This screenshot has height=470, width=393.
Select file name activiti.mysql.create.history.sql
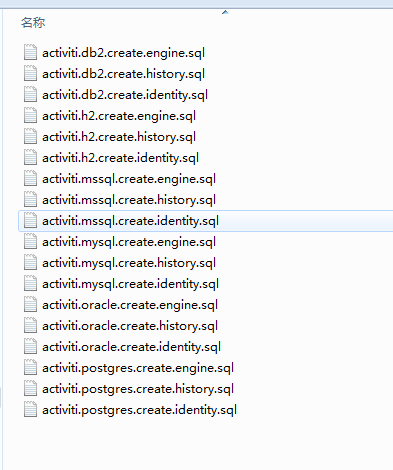(x=129, y=263)
